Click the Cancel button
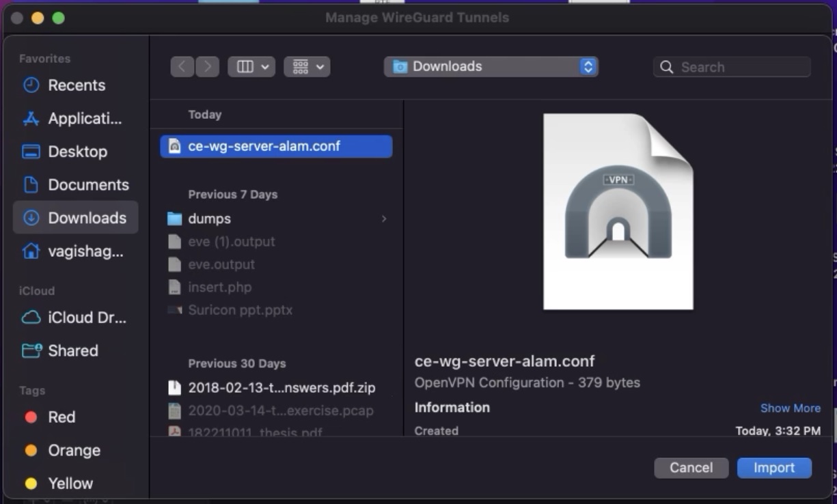837x504 pixels. 691,468
